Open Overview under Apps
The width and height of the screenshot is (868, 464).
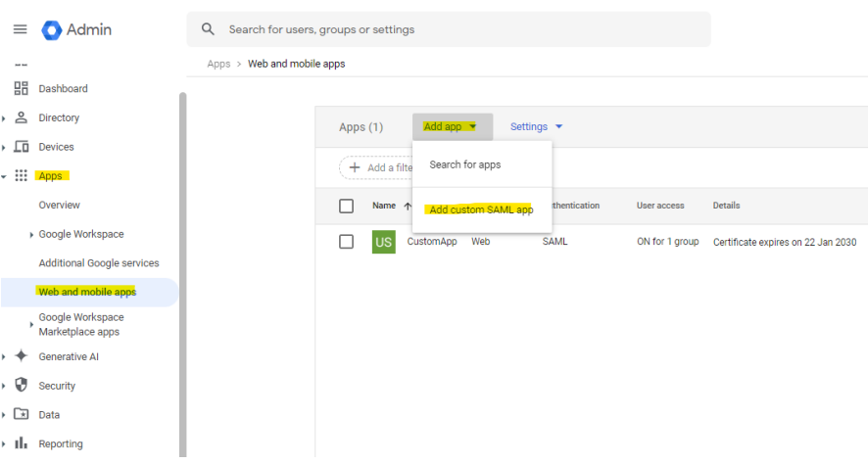tap(59, 205)
